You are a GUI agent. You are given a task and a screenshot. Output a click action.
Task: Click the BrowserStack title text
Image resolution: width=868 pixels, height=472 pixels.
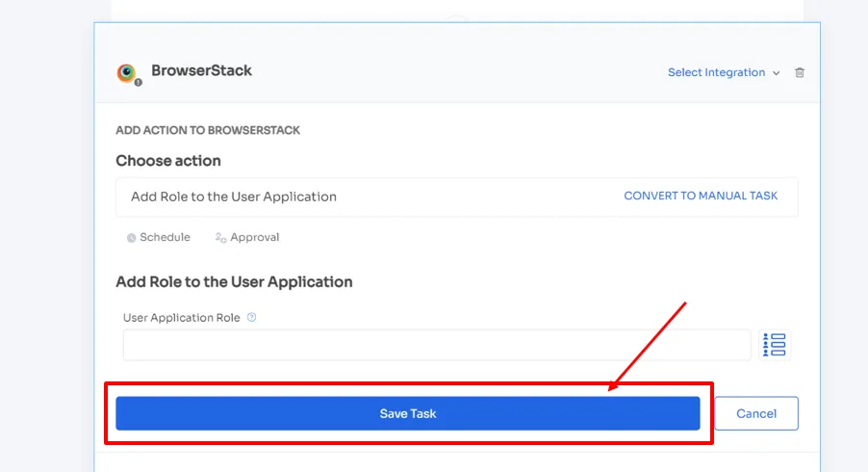pos(201,70)
